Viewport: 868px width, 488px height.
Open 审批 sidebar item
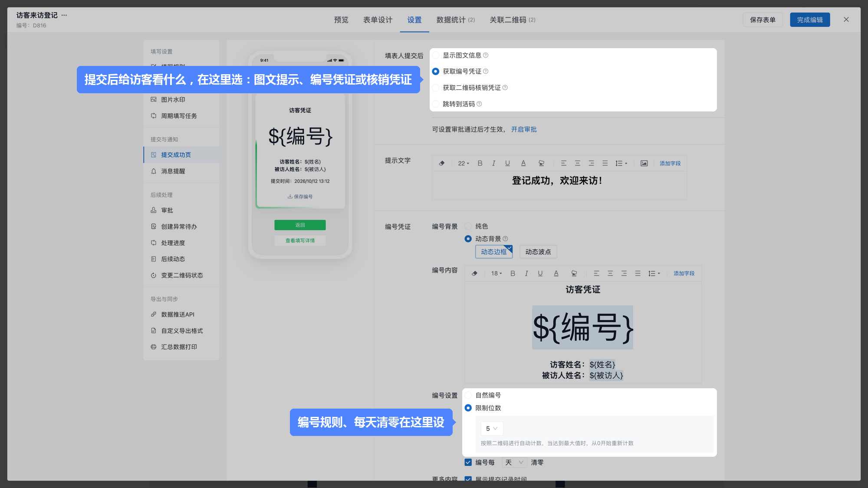[x=181, y=210]
